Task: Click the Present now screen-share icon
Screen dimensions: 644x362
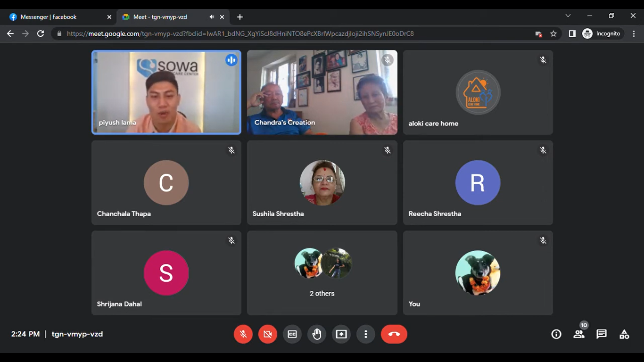Action: click(341, 334)
